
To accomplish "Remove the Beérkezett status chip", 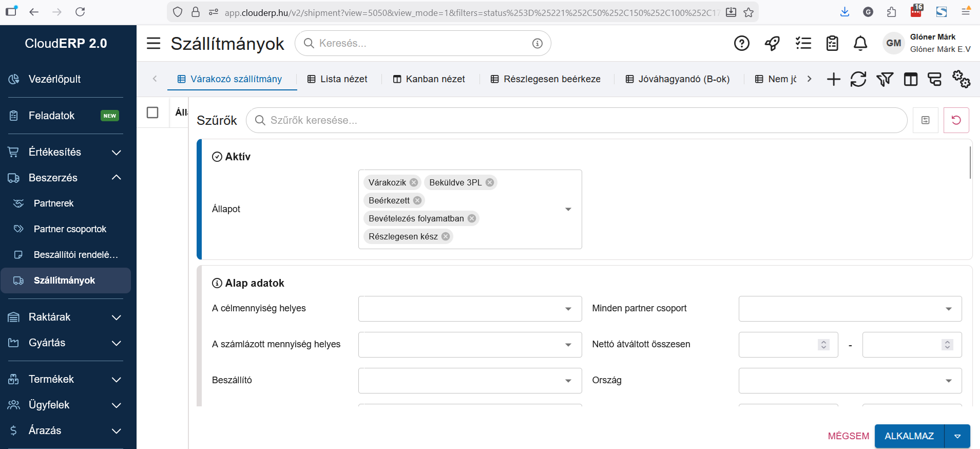I will tap(417, 200).
